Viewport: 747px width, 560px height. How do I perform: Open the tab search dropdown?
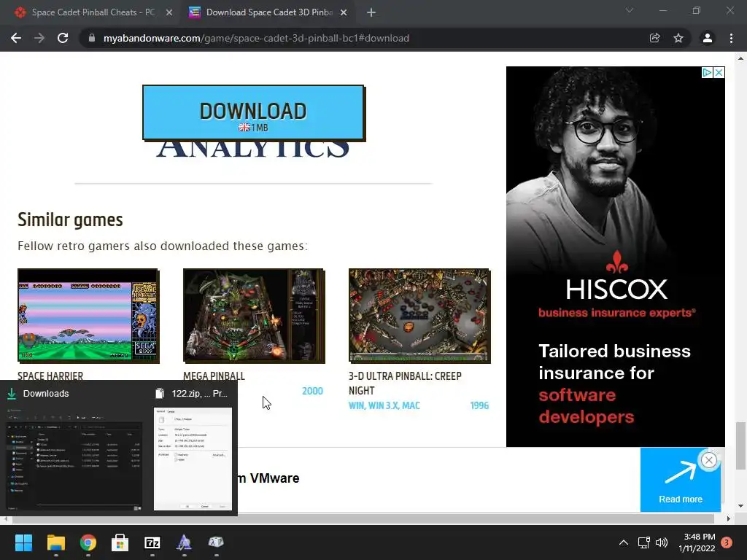[630, 10]
